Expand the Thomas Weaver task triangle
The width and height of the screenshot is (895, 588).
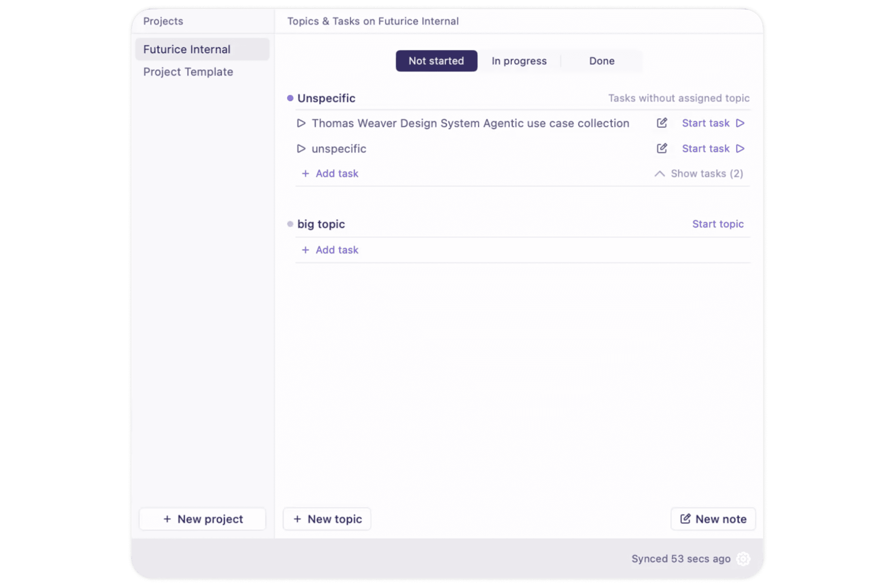click(x=301, y=123)
